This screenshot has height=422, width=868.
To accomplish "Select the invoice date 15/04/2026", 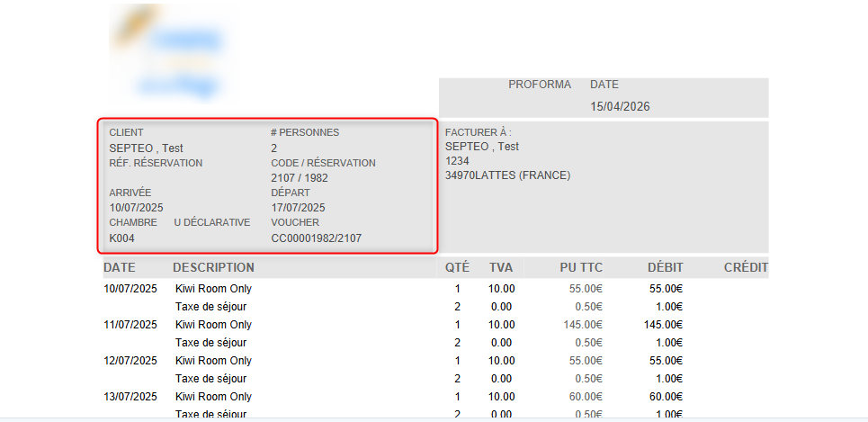I will pos(620,106).
